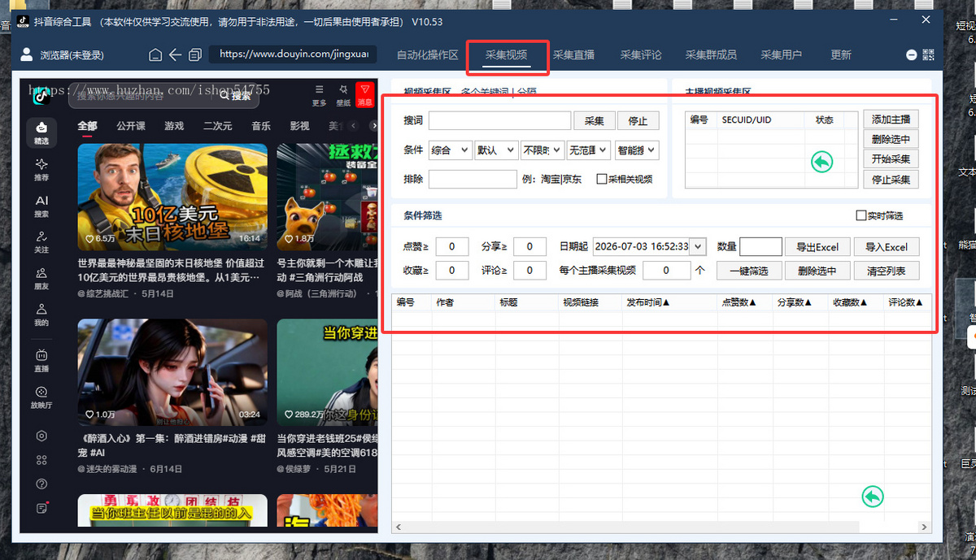976x560 pixels.
Task: Open the red 消息 icon
Action: (x=365, y=94)
